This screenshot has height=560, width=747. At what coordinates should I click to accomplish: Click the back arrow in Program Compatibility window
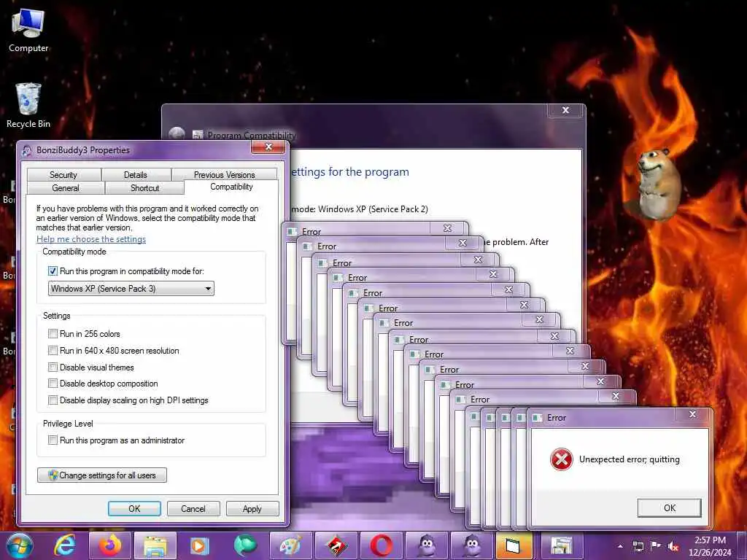pos(177,134)
